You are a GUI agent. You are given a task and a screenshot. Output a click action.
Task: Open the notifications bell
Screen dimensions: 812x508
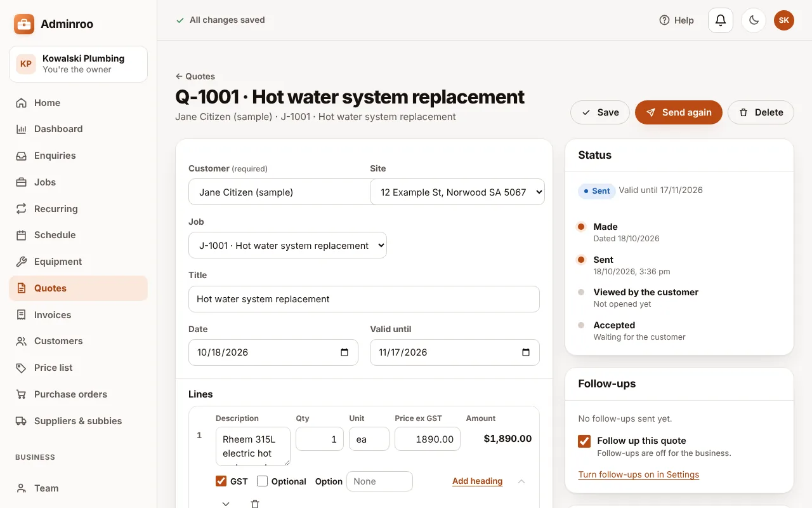pyautogui.click(x=721, y=20)
